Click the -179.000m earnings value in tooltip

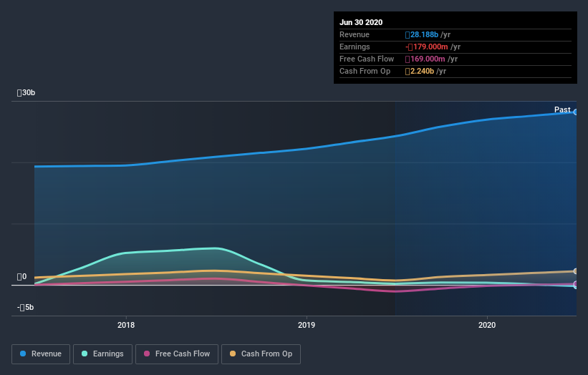coord(426,47)
